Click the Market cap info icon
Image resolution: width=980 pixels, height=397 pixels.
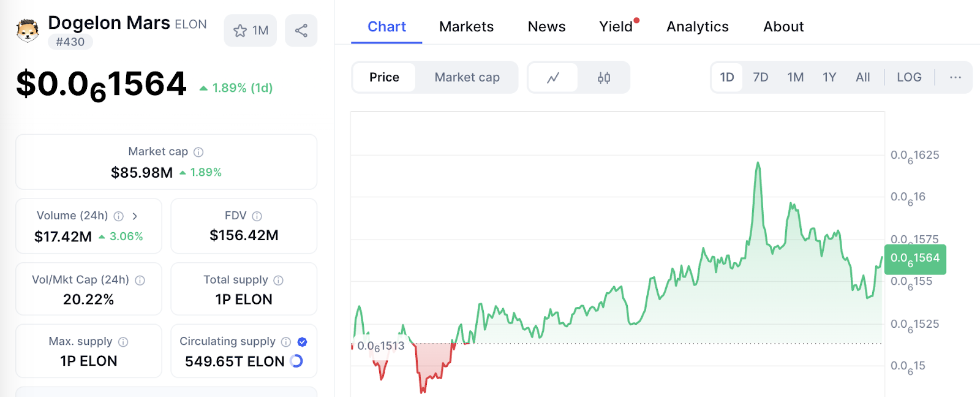[x=198, y=152]
